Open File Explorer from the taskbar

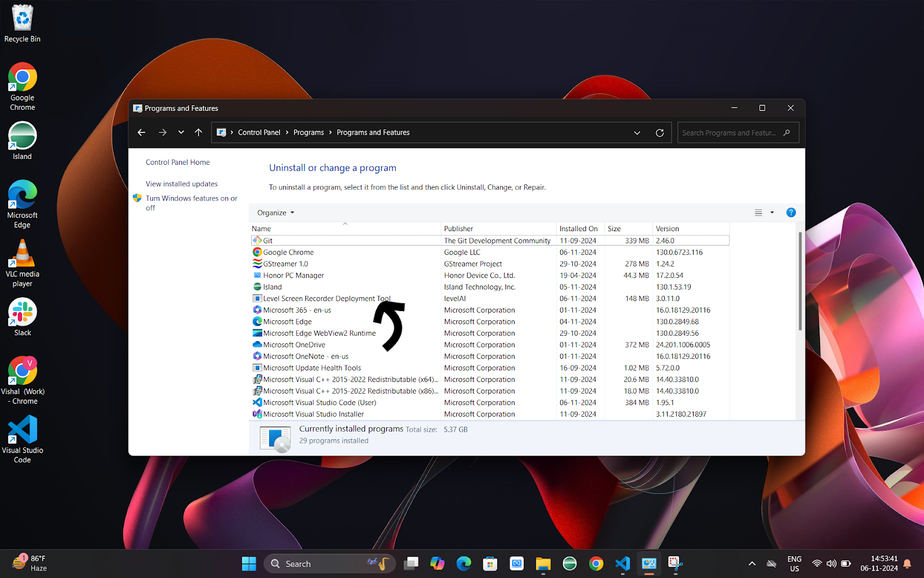click(x=543, y=564)
